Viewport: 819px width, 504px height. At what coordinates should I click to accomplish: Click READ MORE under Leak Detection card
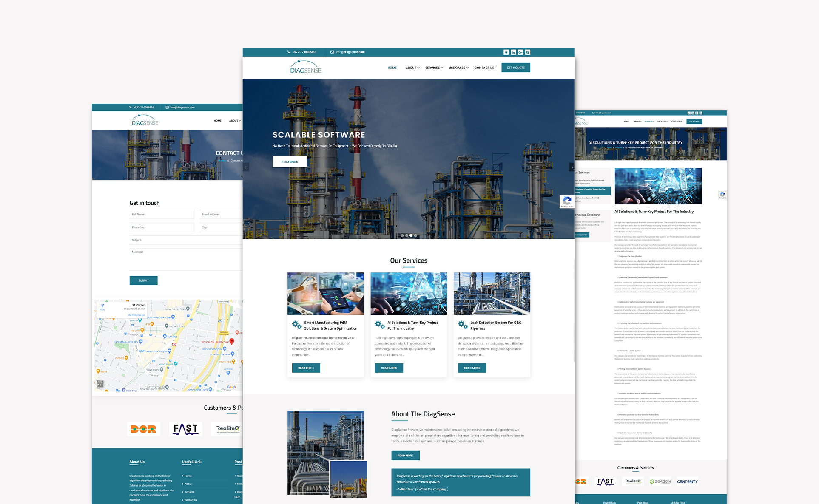(x=472, y=368)
